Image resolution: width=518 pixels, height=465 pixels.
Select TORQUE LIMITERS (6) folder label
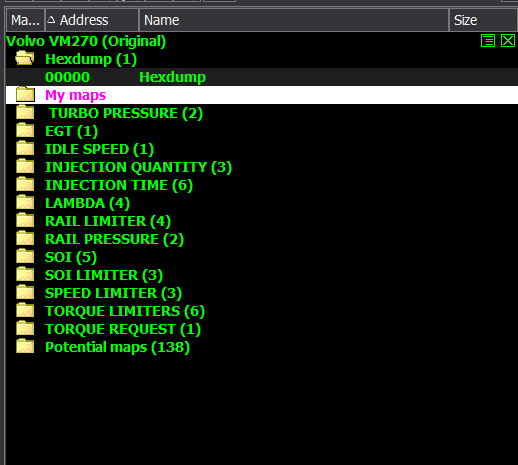(x=125, y=311)
